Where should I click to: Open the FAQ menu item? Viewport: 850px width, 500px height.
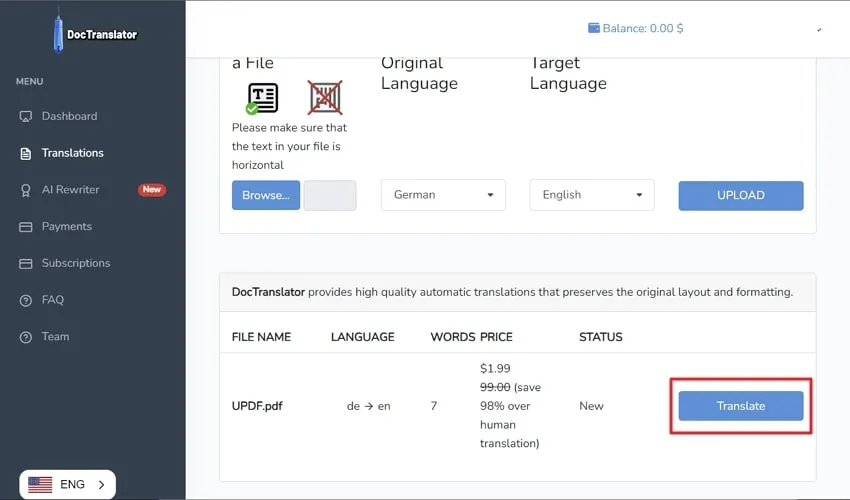click(x=53, y=300)
